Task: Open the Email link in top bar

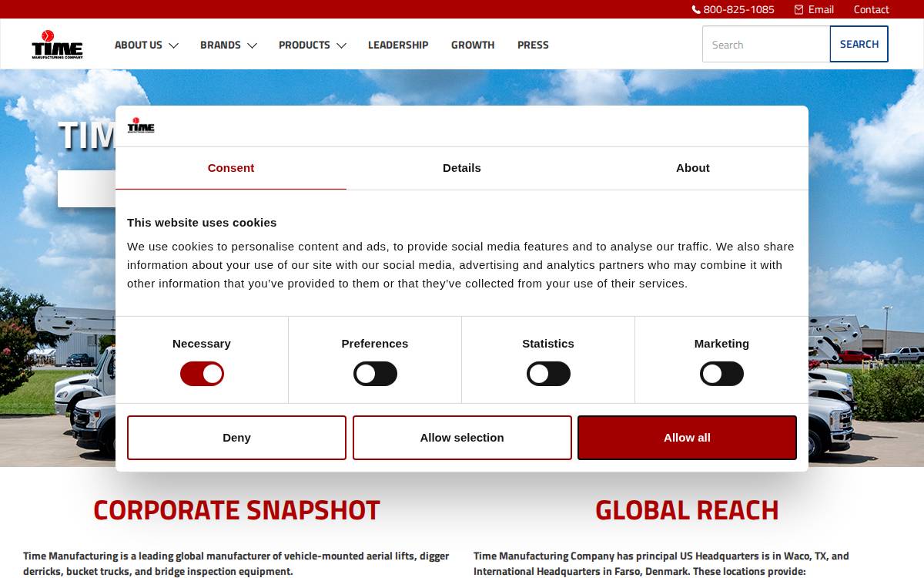Action: (x=821, y=9)
